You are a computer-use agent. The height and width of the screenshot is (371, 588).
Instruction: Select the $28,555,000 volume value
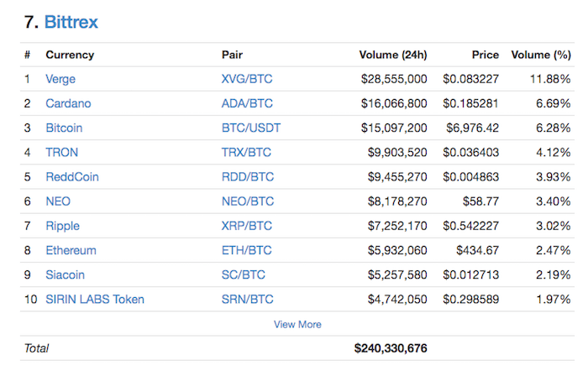click(x=394, y=79)
